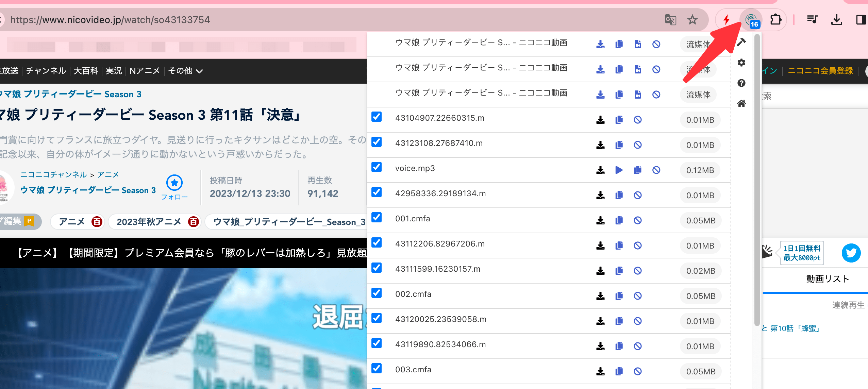The height and width of the screenshot is (389, 868).
Task: Open the browser downloads icon
Action: [836, 20]
